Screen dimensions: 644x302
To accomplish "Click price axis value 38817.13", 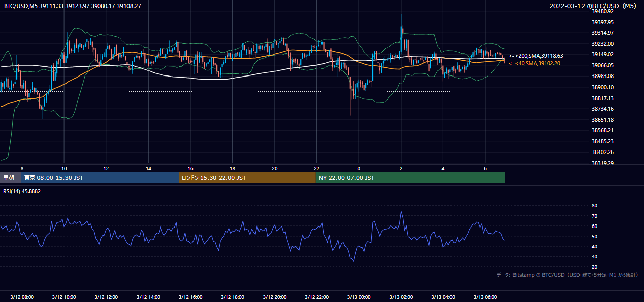I will (x=602, y=98).
